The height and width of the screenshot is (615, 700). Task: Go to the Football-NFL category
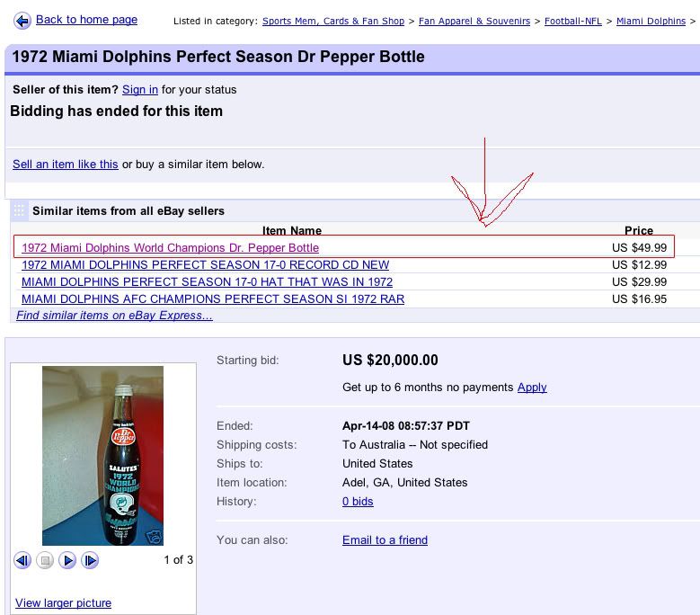coord(572,21)
